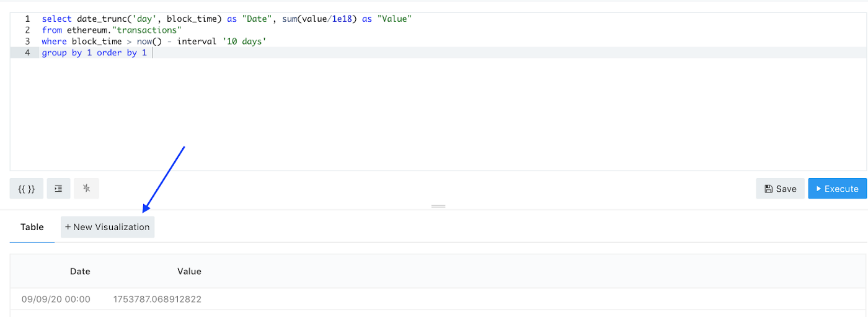The height and width of the screenshot is (317, 868).
Task: Click line number 4 in editor gutter
Action: (27, 53)
